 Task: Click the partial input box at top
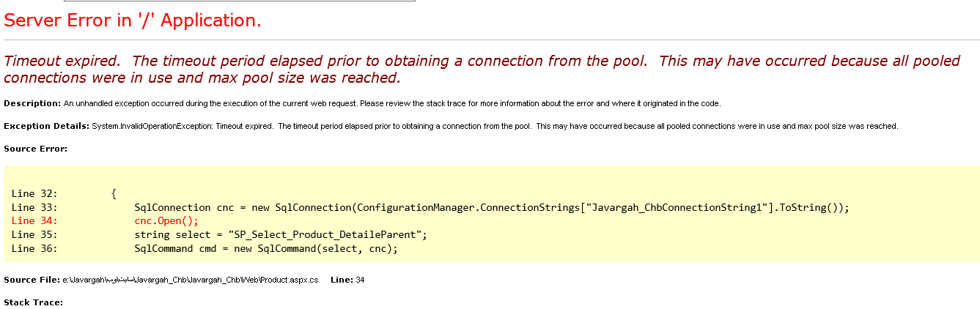pos(239,1)
